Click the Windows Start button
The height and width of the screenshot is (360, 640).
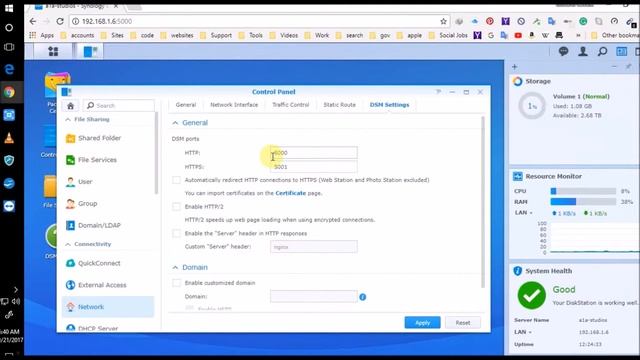click(9, 8)
